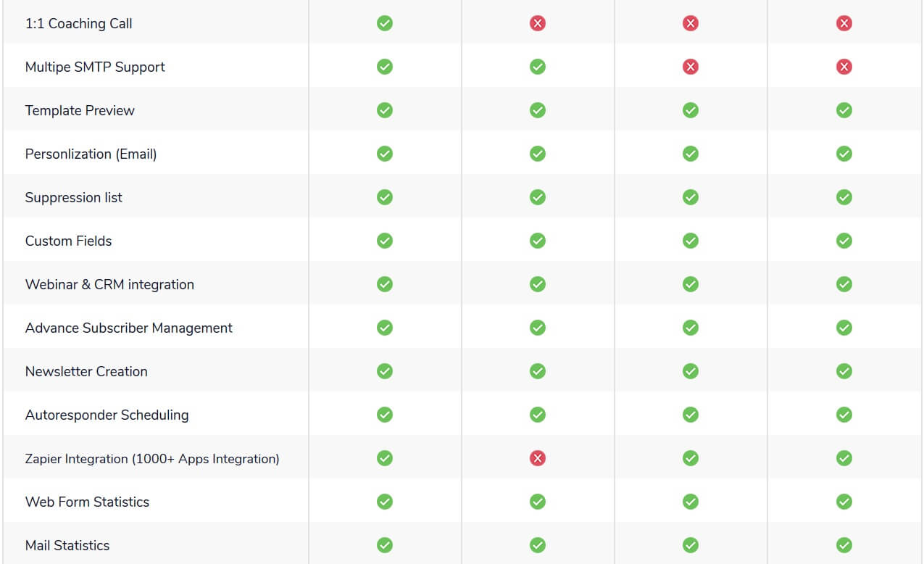Viewport: 924px width, 564px height.
Task: Click the Suppression list check in the third plan column
Action: point(691,197)
